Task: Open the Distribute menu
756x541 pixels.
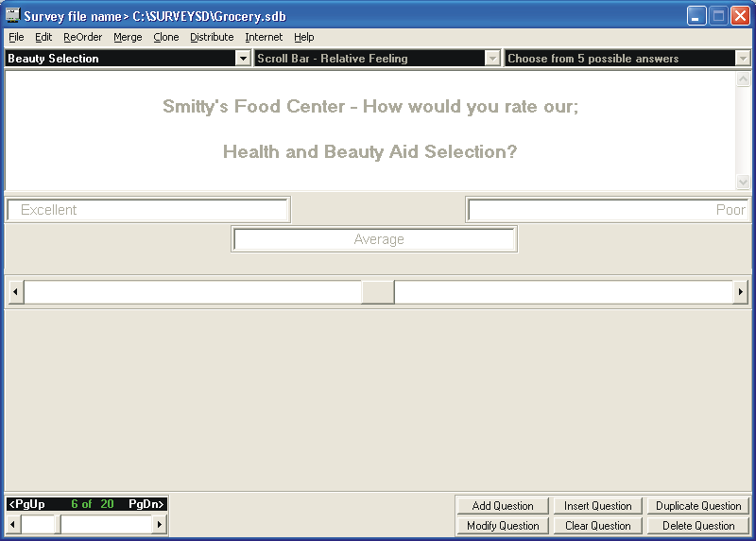Action: point(212,37)
